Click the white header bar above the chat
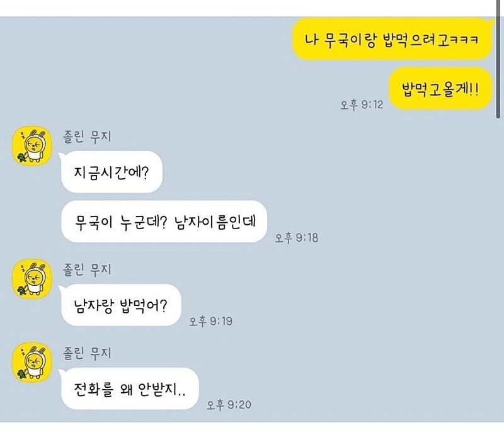Viewport: 504px width, 430px height. pos(252,8)
